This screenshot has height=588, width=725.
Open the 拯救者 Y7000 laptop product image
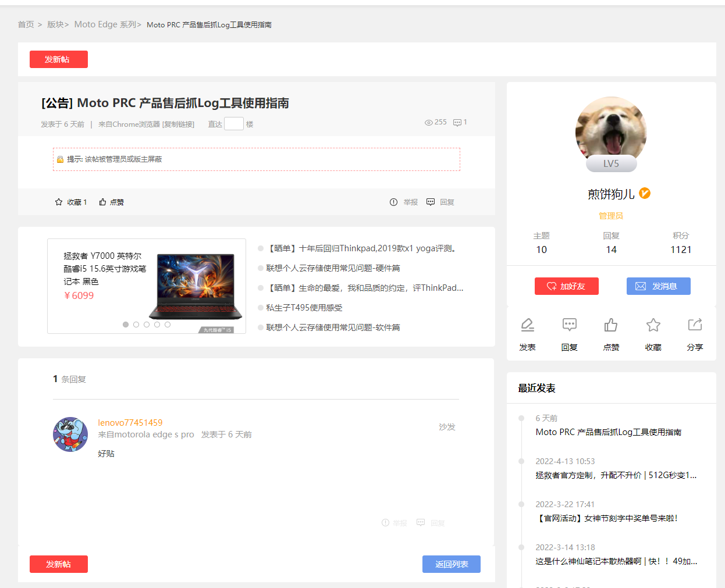click(x=196, y=286)
